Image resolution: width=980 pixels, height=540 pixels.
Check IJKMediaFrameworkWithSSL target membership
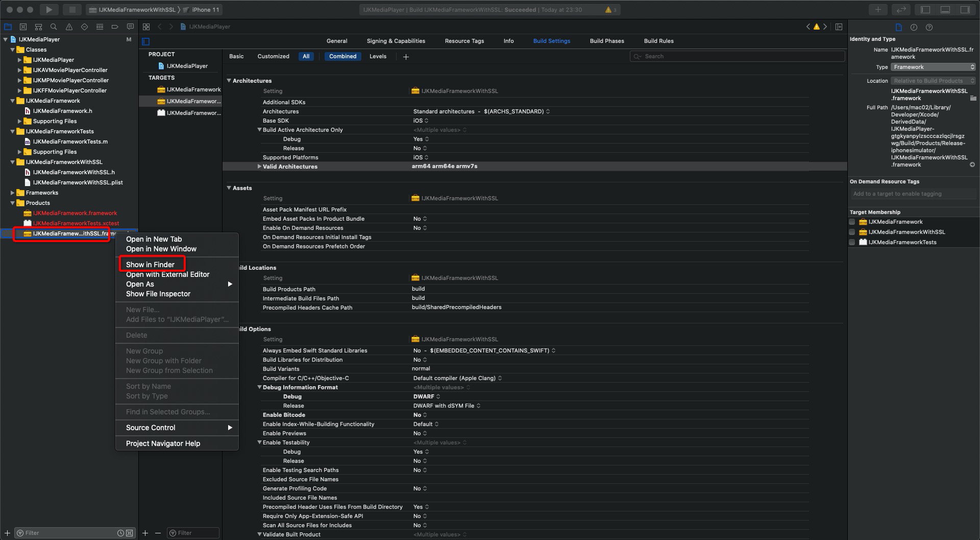pyautogui.click(x=852, y=232)
